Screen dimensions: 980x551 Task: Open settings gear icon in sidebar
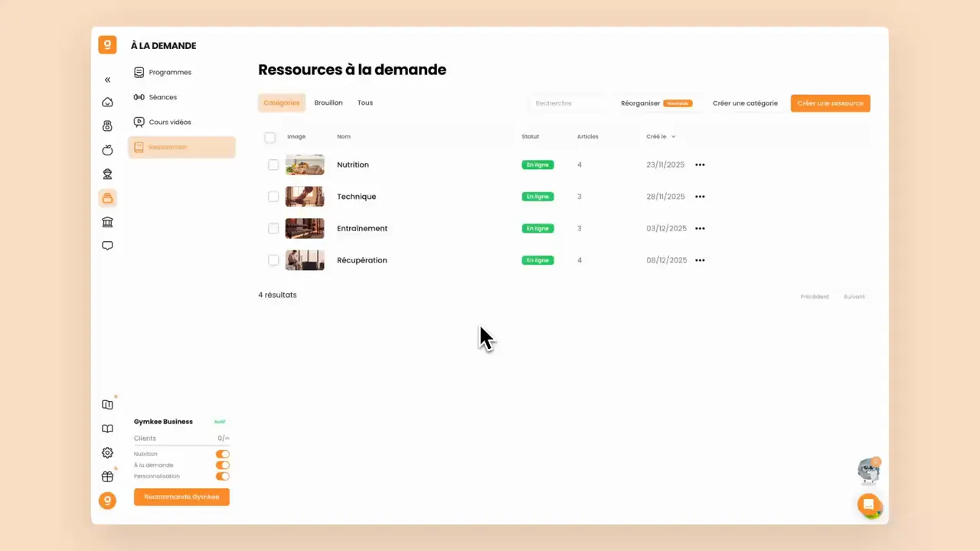[x=107, y=452]
